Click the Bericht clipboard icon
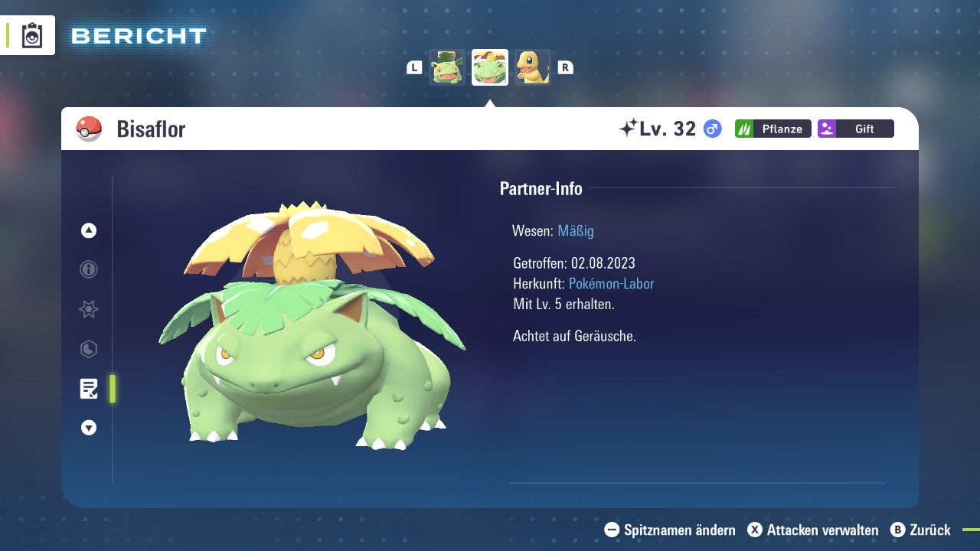Image resolution: width=980 pixels, height=551 pixels. point(32,35)
